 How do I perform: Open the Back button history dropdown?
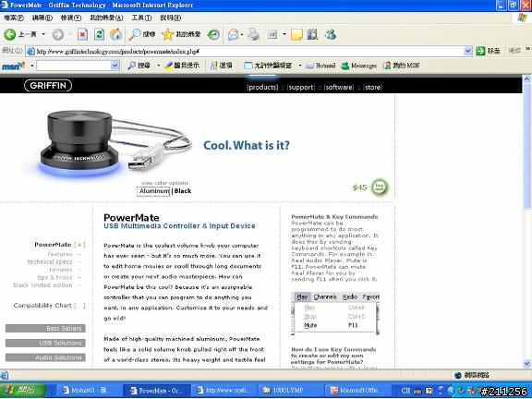click(43, 34)
